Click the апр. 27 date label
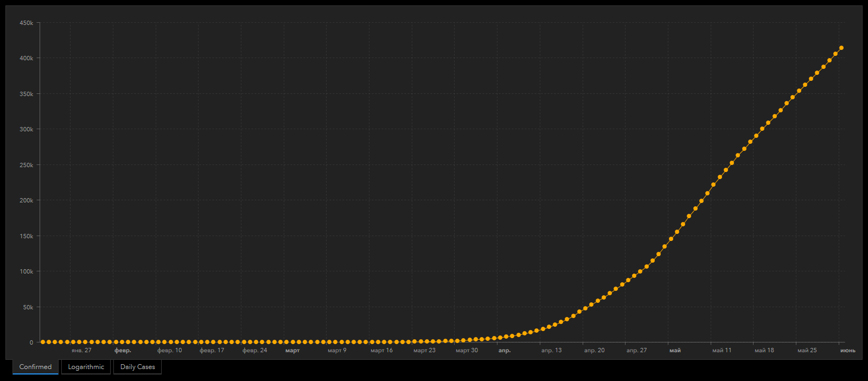This screenshot has width=868, height=381. pos(636,351)
